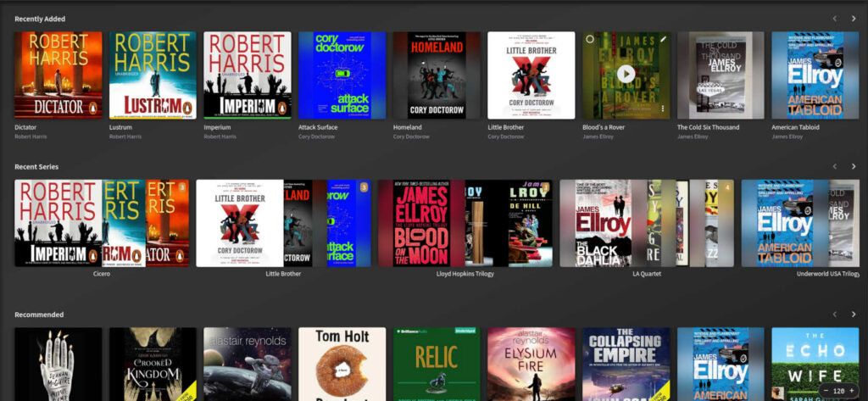Open edit pencil on Blood's a Rover
The image size is (868, 401).
(663, 39)
